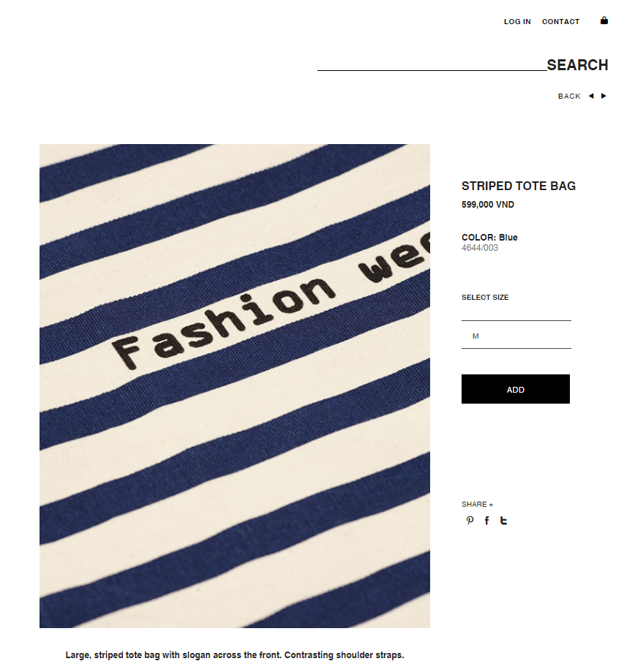This screenshot has width=624, height=672.
Task: Click the product reference 4644/003
Action: tap(479, 248)
